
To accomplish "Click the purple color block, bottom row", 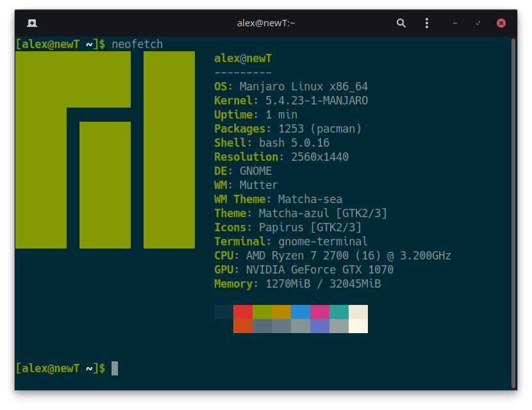I will tap(320, 326).
